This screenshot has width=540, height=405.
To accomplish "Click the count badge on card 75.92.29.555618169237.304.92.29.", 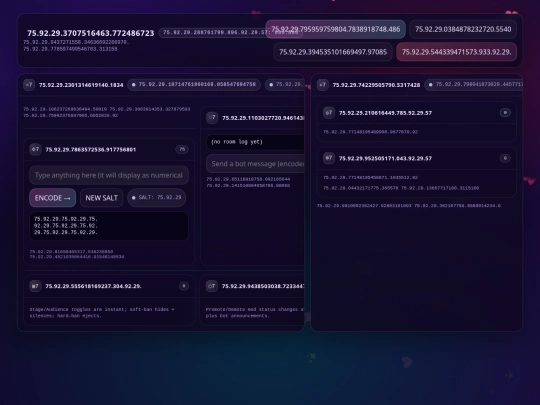I will (x=184, y=286).
